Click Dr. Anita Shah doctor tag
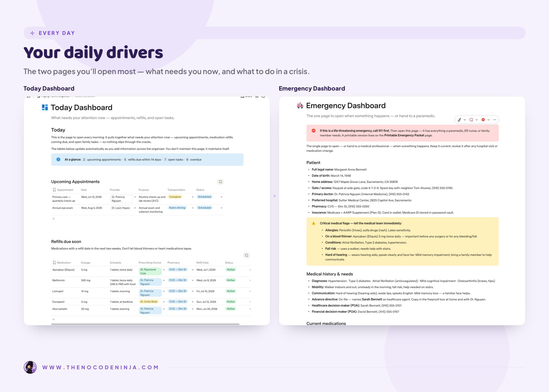 149,301
